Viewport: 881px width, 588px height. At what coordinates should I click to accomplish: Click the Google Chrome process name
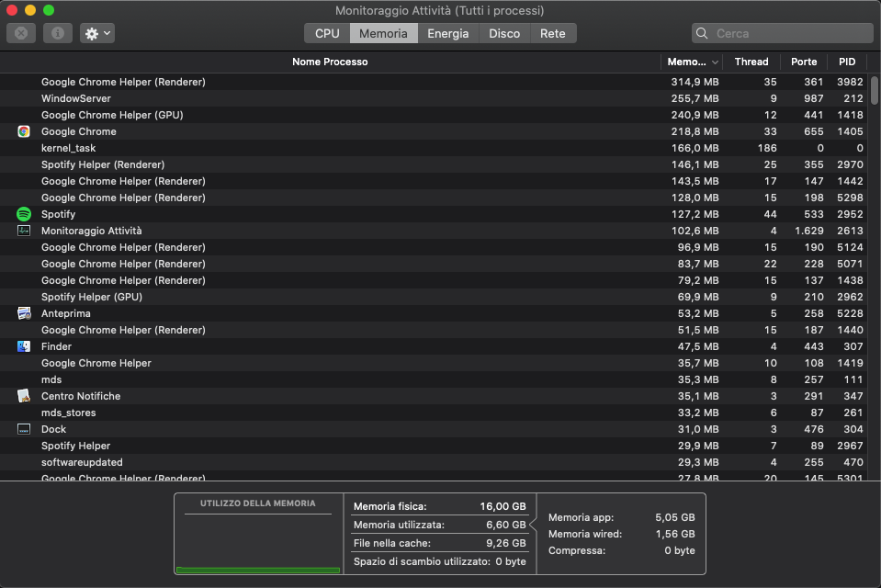point(79,131)
